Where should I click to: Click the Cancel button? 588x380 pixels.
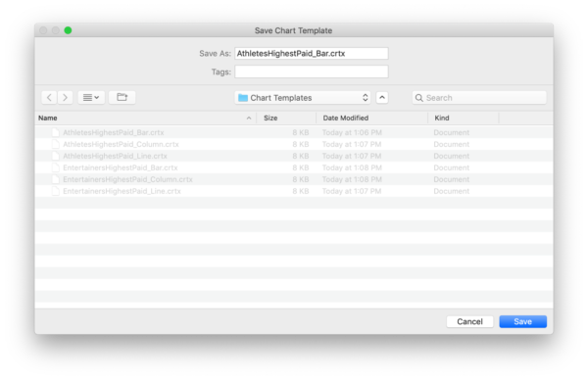469,321
